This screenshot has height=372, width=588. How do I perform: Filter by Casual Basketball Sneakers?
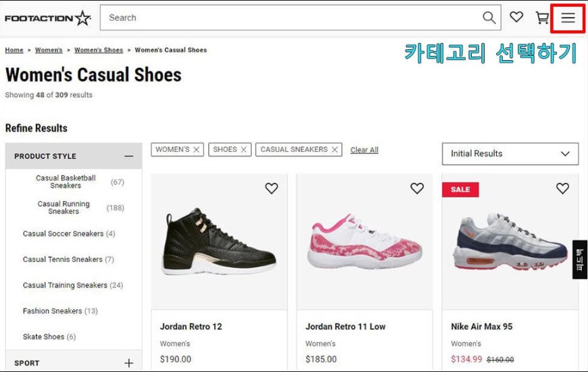tap(66, 182)
